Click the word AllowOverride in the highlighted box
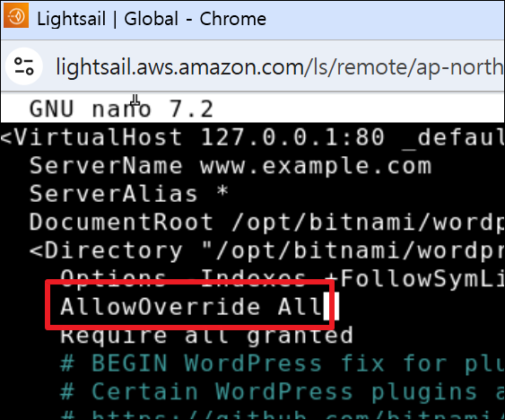Screen dimensions: 505x420 point(161,307)
